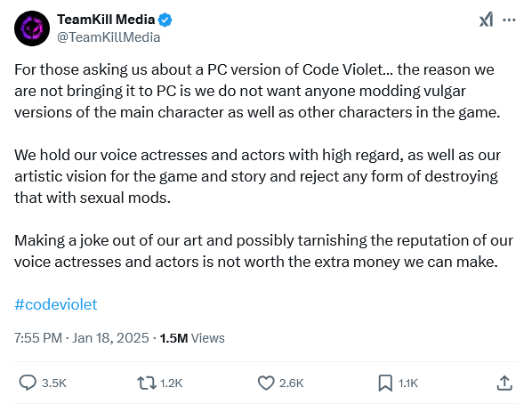Toggle the bookmark icon
The image size is (532, 404).
(x=385, y=383)
